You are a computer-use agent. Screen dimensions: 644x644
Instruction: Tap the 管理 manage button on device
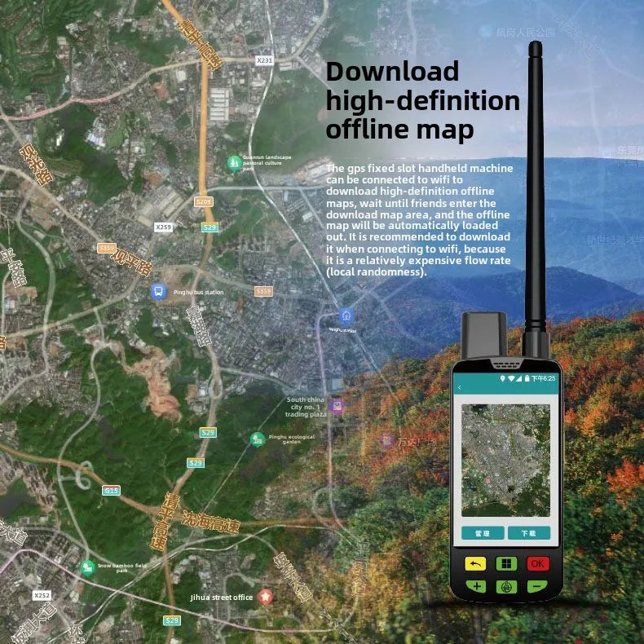(483, 533)
